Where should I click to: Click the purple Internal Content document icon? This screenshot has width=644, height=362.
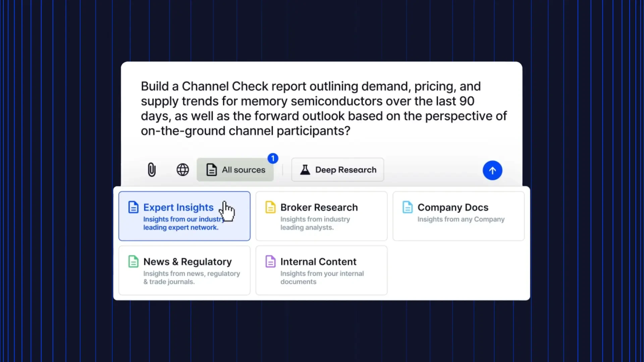(x=270, y=261)
